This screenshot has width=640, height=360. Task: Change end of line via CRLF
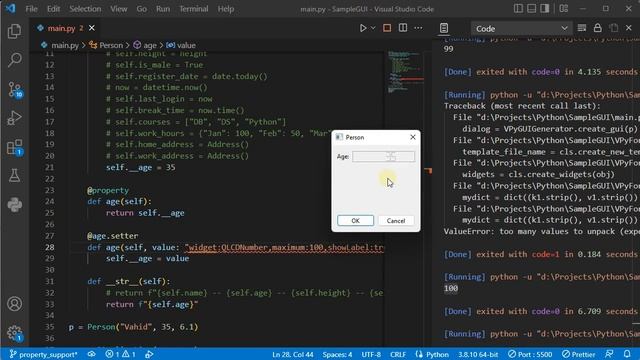pos(398,354)
